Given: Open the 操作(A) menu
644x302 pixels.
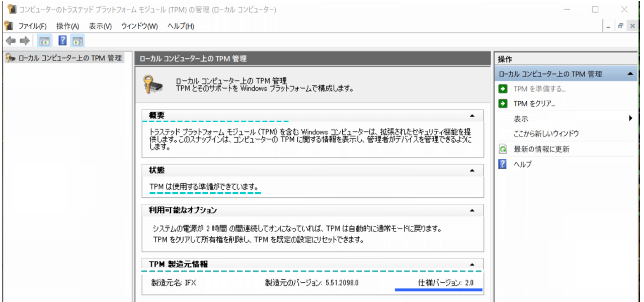Looking at the screenshot, I should tap(68, 26).
